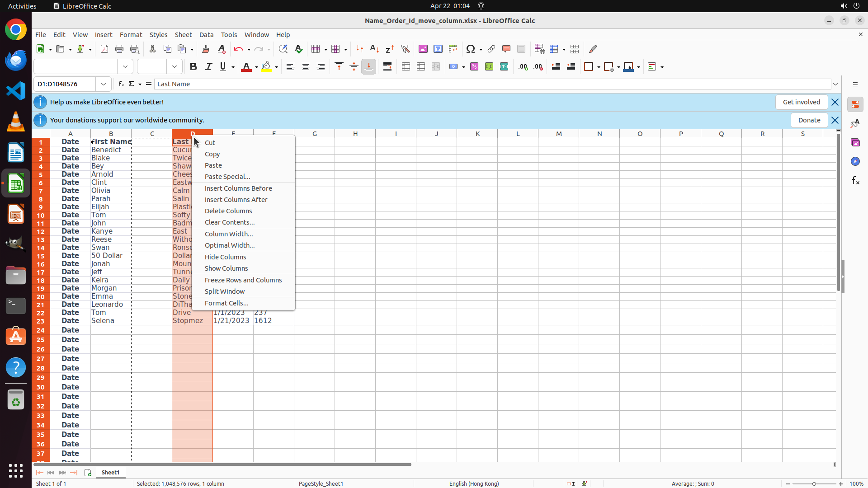Viewport: 868px width, 488px height.
Task: Open the font name dropdown list
Action: point(125,67)
